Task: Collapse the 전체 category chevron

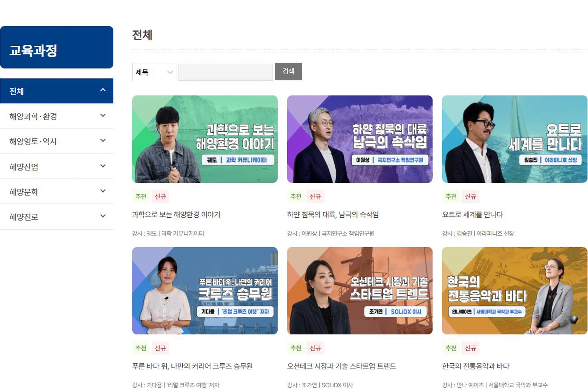Action: point(103,90)
